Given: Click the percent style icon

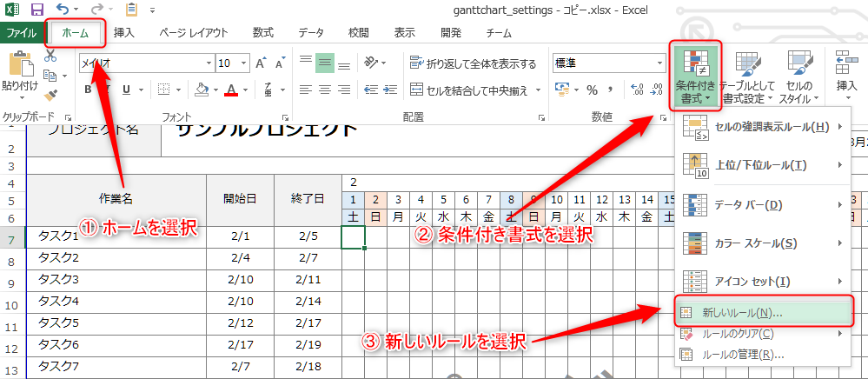Looking at the screenshot, I should [593, 90].
